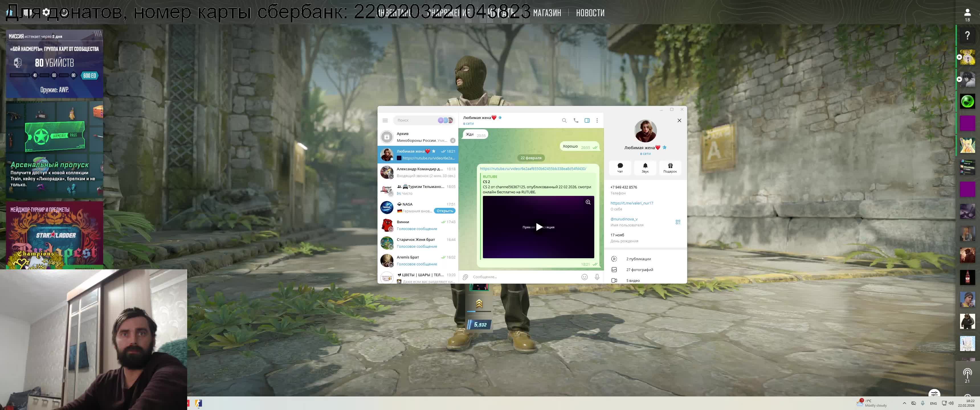980x410 pixels.
Task: Expand hidden system tray icons chevron
Action: pos(904,403)
